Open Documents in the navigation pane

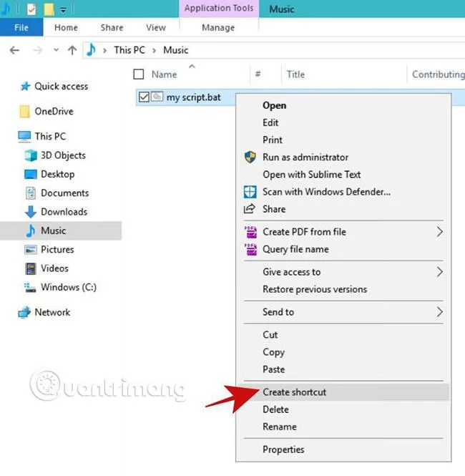65,193
